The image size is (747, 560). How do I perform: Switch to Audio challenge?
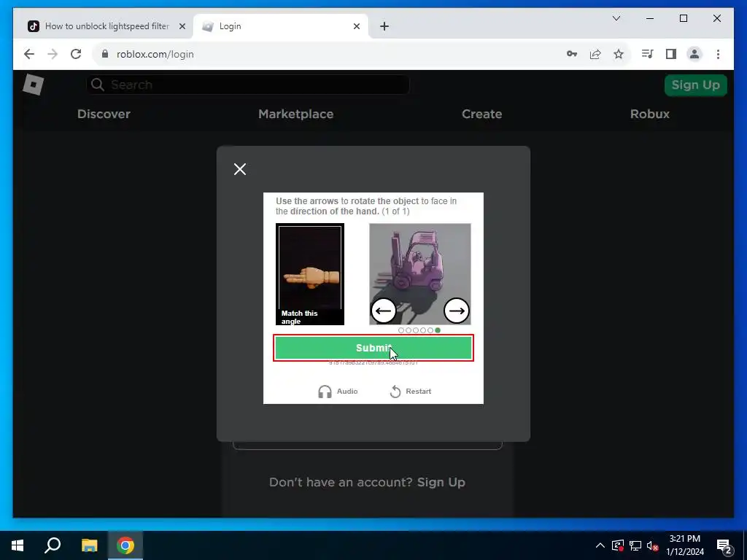click(x=338, y=392)
